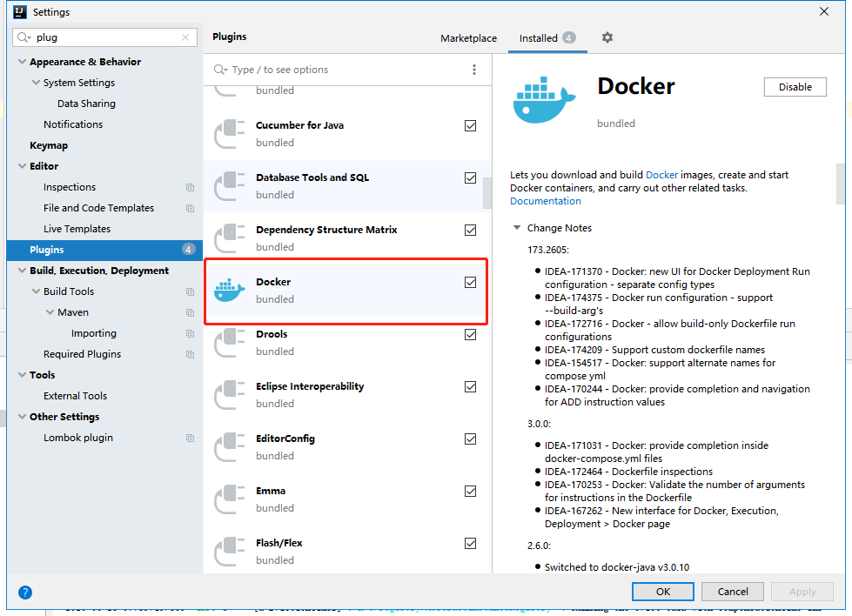Viewport: 852px width, 616px height.
Task: Uncheck the Flash/Flex plugin checkbox
Action: click(x=471, y=543)
